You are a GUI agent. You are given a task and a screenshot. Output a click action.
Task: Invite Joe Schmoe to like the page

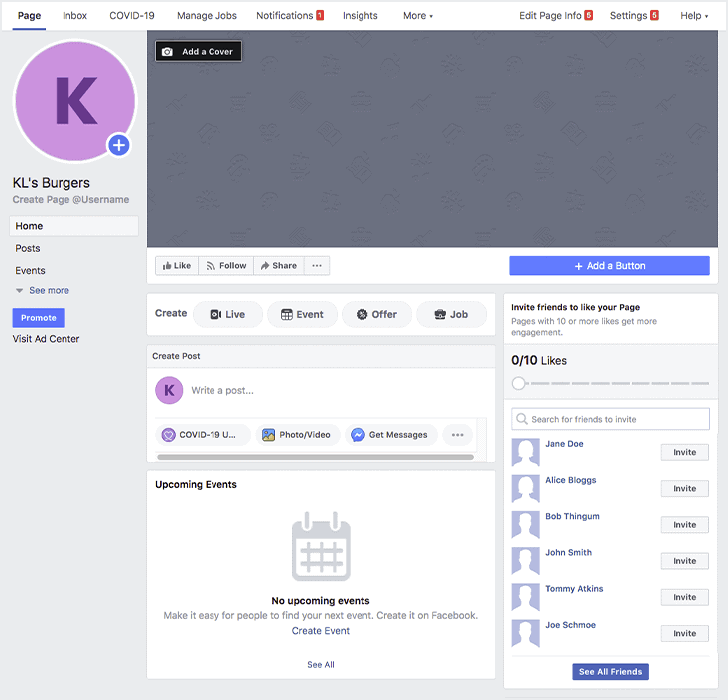685,633
